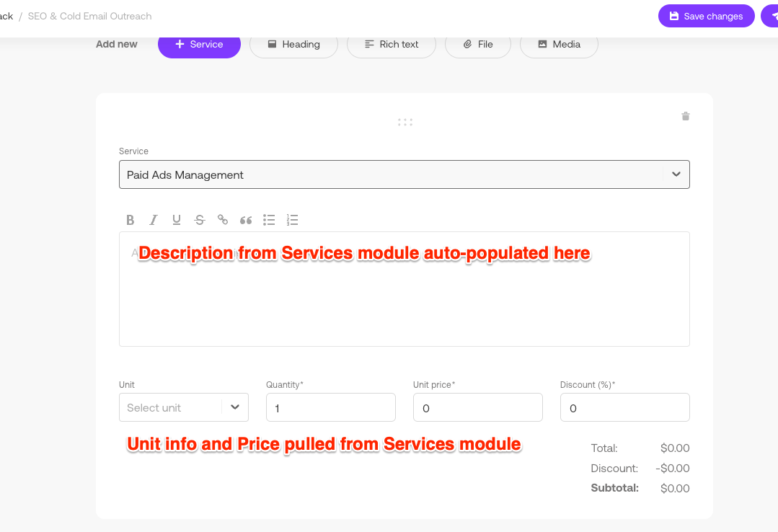Expand the Select unit dropdown

[x=183, y=407]
